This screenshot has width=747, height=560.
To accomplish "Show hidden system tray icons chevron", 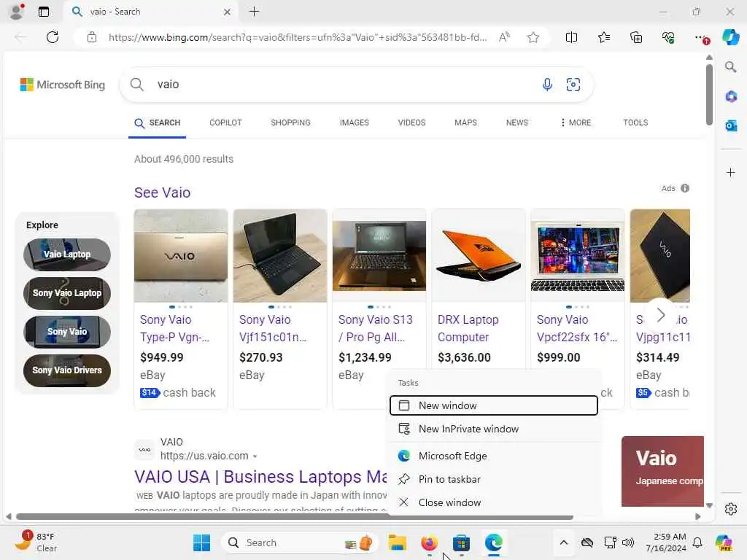I will point(564,542).
